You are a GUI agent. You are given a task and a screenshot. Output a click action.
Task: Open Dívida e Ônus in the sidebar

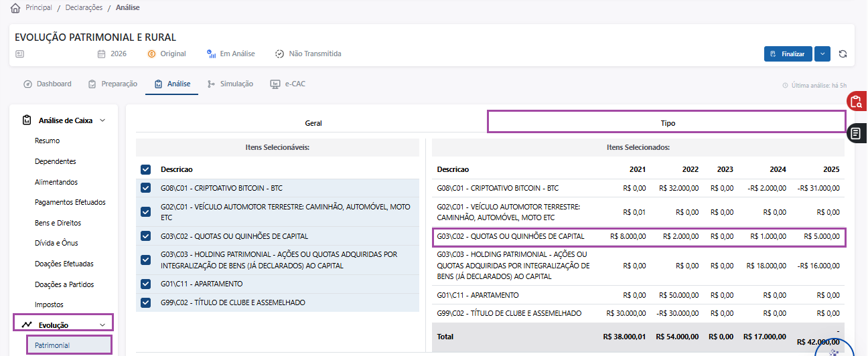(x=56, y=243)
